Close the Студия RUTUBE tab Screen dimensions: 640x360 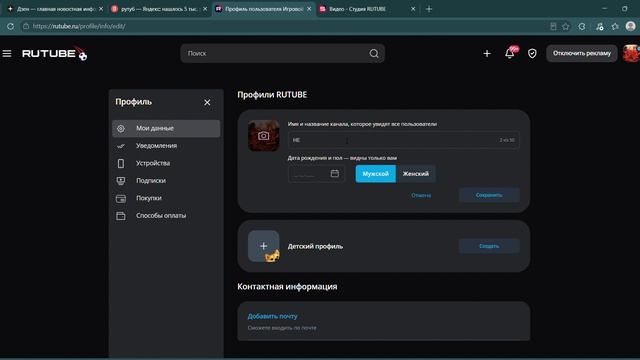(x=413, y=9)
